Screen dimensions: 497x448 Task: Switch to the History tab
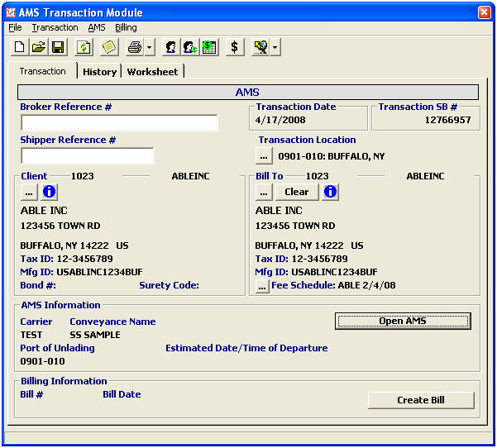click(x=99, y=72)
